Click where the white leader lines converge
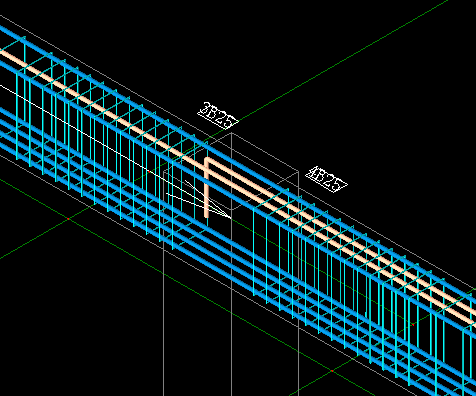The height and width of the screenshot is (396, 476). coord(231,218)
